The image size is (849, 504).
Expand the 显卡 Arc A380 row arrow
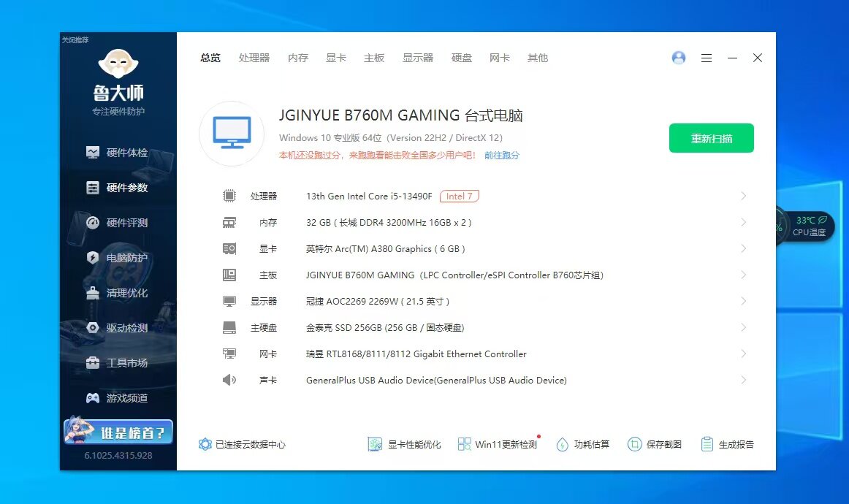point(744,248)
